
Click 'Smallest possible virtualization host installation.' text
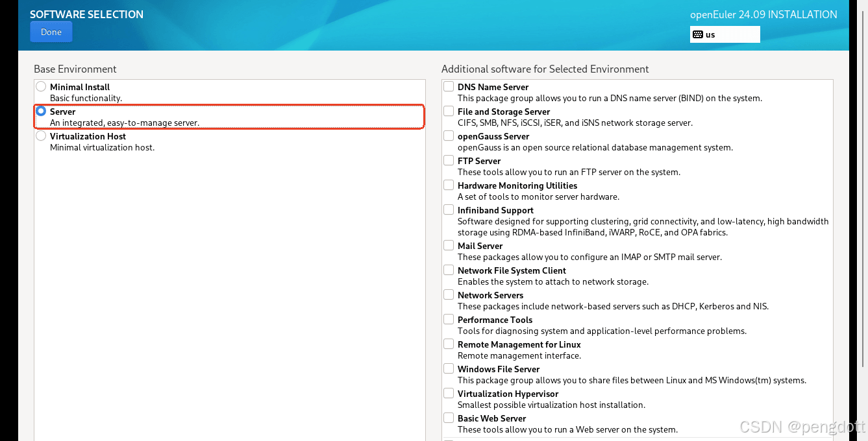pos(551,405)
